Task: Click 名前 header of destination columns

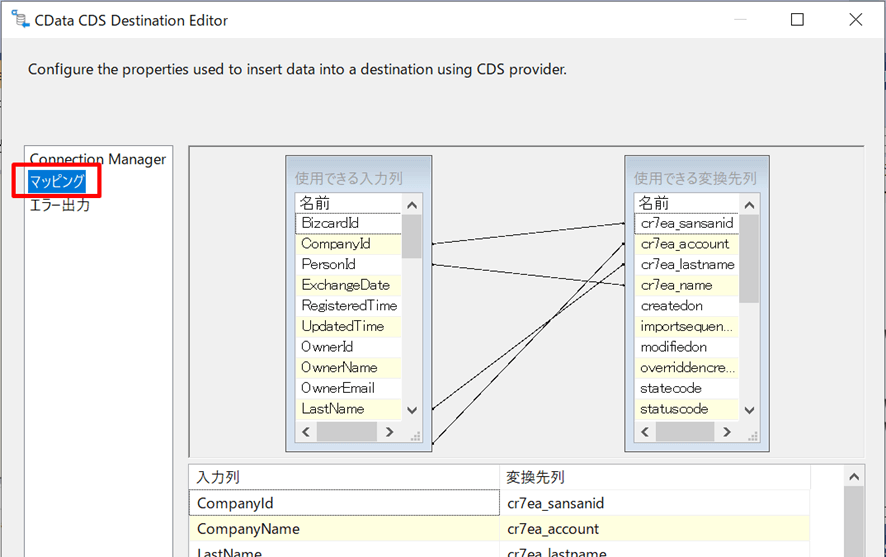Action: point(687,203)
